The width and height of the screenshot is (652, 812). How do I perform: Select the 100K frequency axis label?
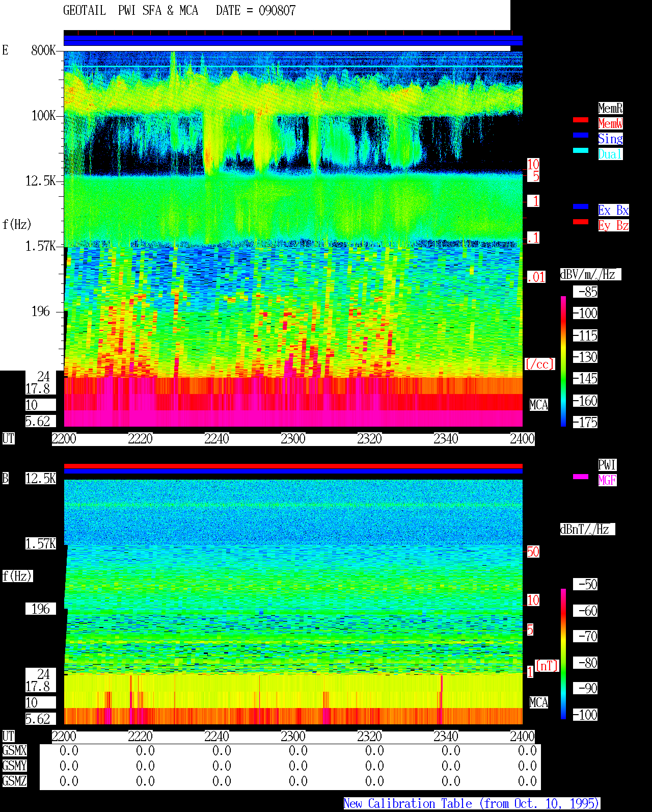(x=43, y=115)
